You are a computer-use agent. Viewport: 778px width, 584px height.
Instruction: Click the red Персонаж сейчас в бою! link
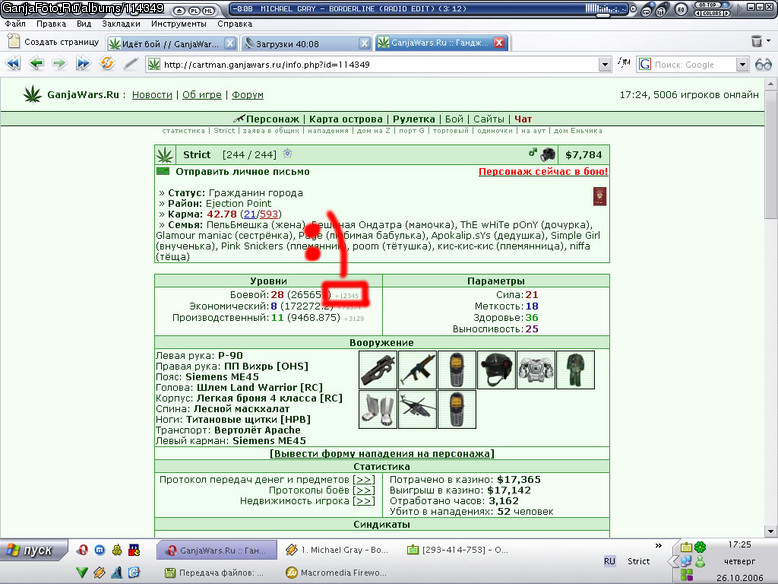[543, 171]
